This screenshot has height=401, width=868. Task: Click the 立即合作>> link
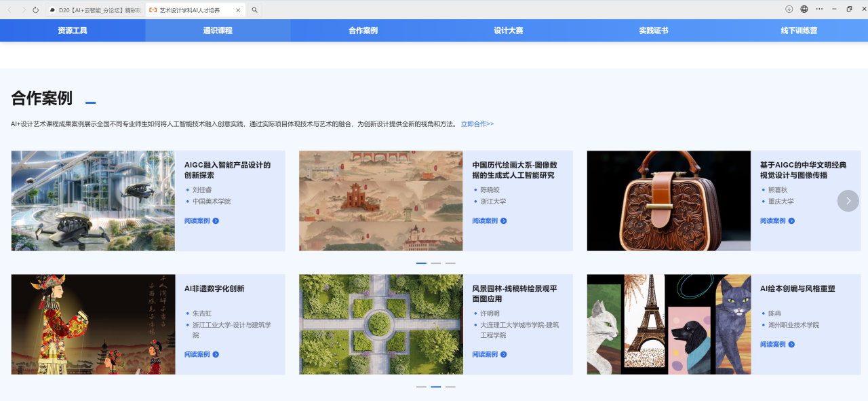click(477, 124)
